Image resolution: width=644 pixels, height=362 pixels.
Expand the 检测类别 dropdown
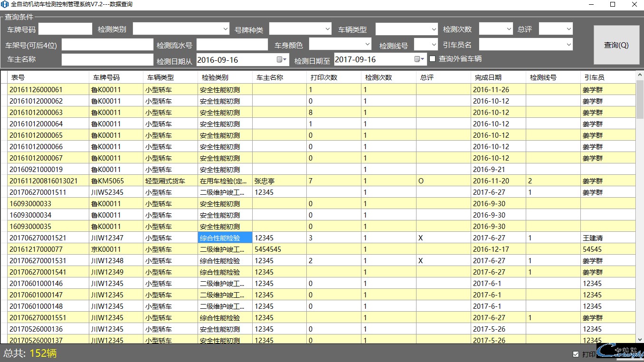(x=226, y=29)
